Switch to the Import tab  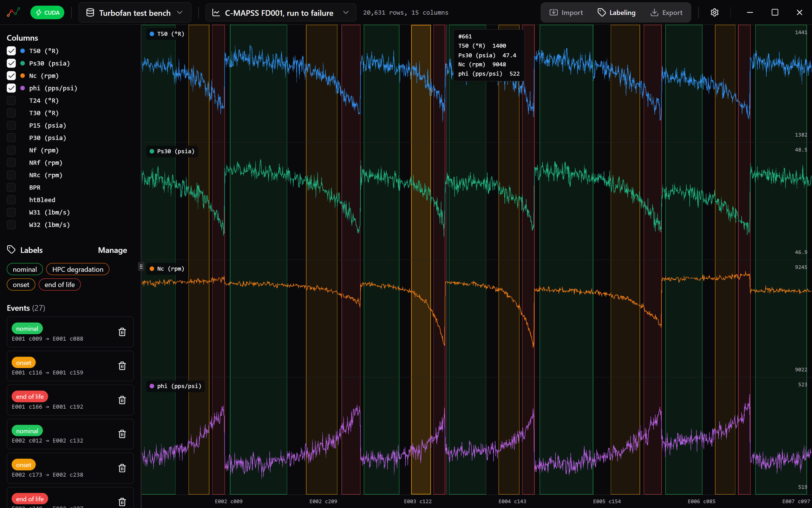point(566,12)
